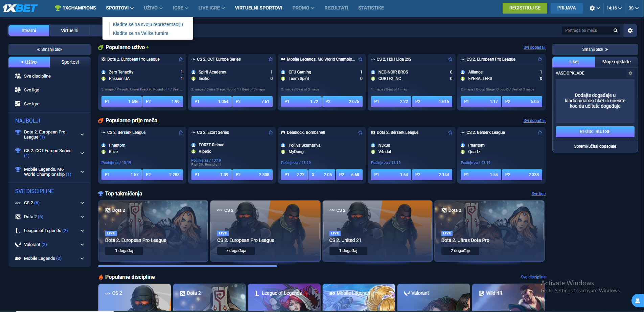Image resolution: width=644 pixels, height=312 pixels.
Task: Click Svi događaji link for Popularno uživo
Action: coord(534,47)
